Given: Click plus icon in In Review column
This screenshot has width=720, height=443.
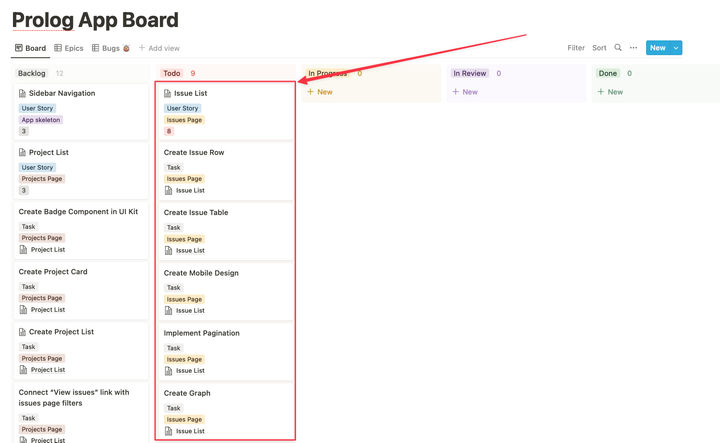Looking at the screenshot, I should [456, 92].
